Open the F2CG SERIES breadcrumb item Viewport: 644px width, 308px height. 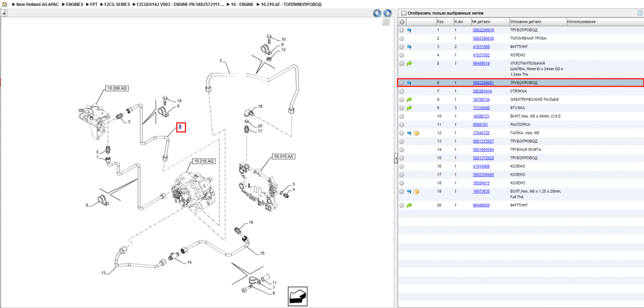point(116,4)
